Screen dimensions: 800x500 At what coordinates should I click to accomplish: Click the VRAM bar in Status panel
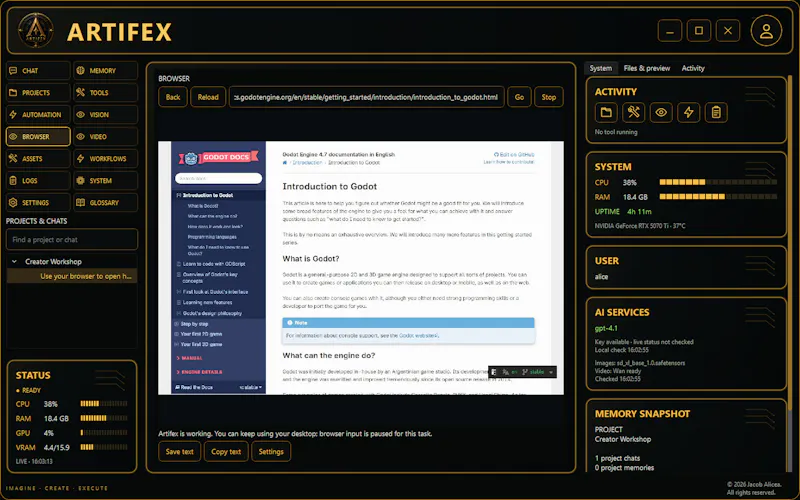(x=104, y=447)
